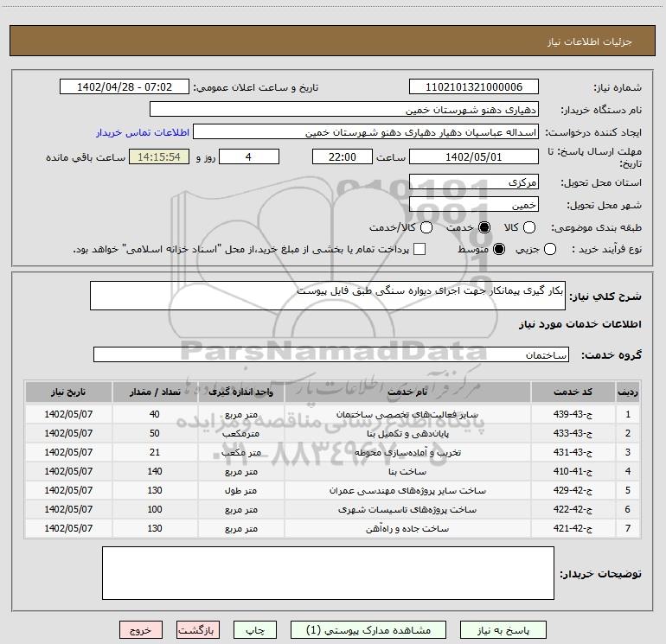Click service name ساخت جاده و راه‌آهن

click(407, 528)
